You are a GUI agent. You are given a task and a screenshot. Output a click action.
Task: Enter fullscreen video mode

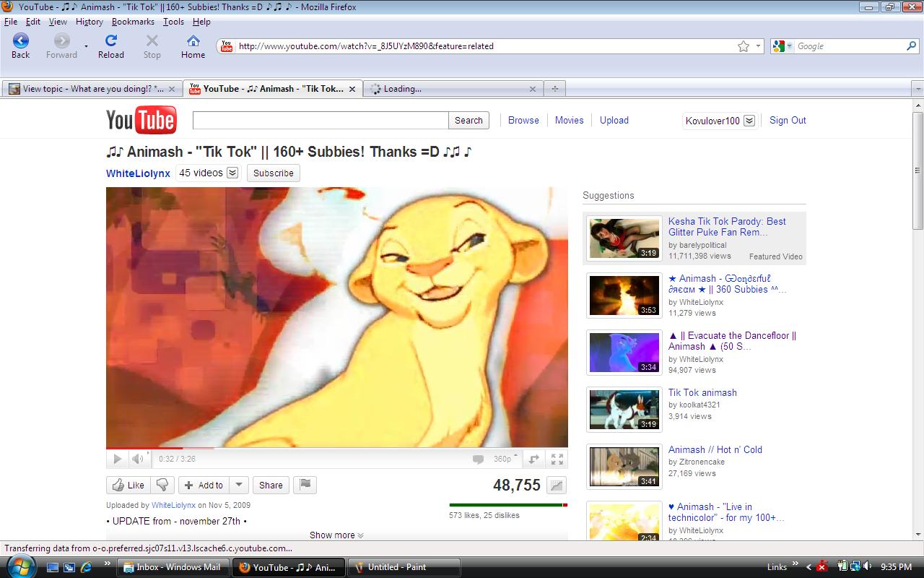pos(557,459)
